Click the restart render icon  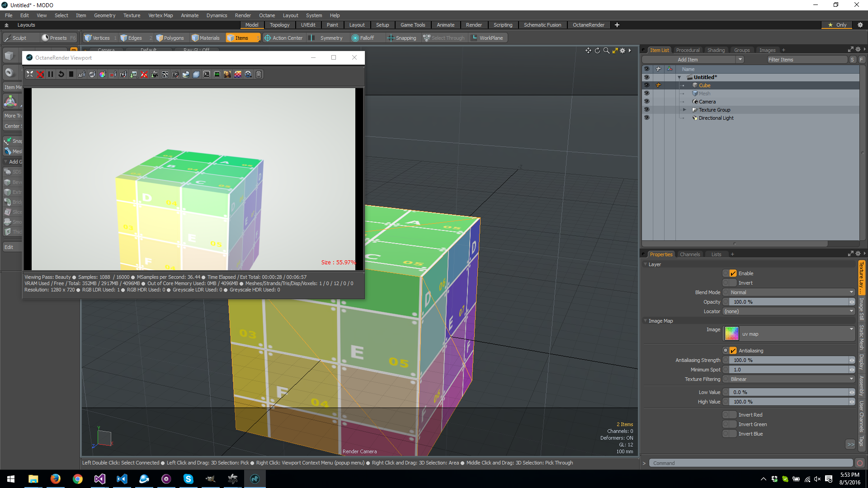61,75
